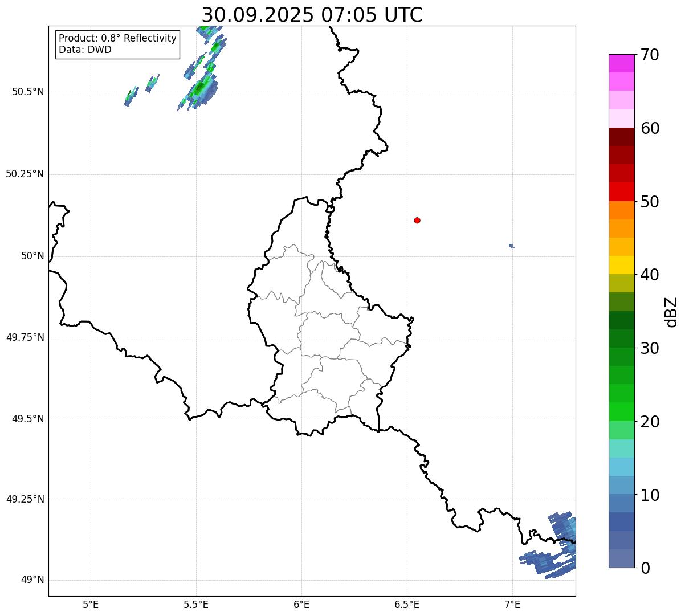Click the "Data: DWD" label

click(x=85, y=50)
